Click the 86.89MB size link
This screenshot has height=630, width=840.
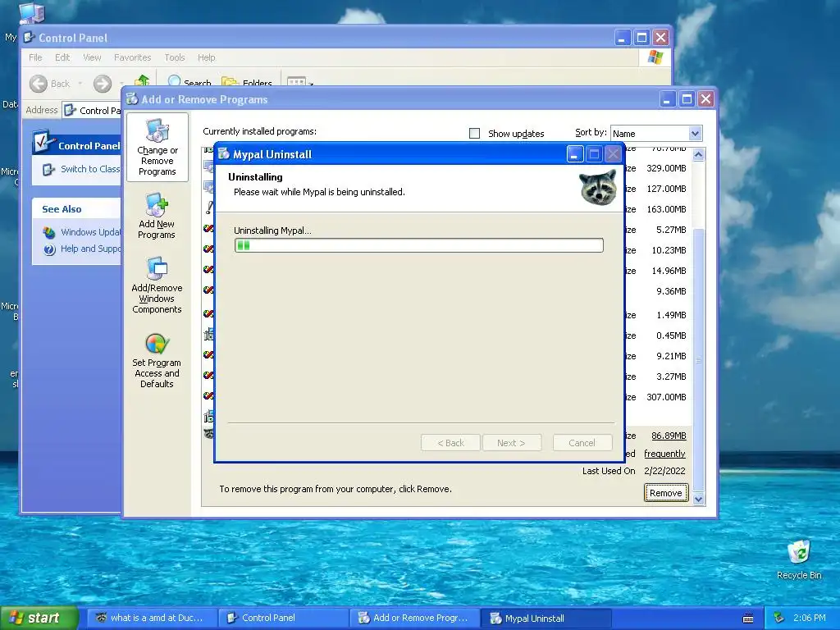[669, 436]
